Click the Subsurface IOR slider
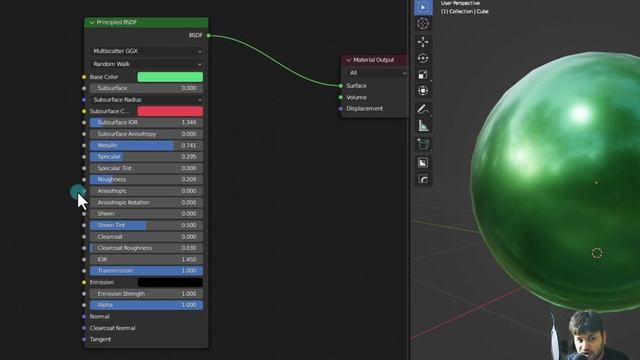 point(146,122)
